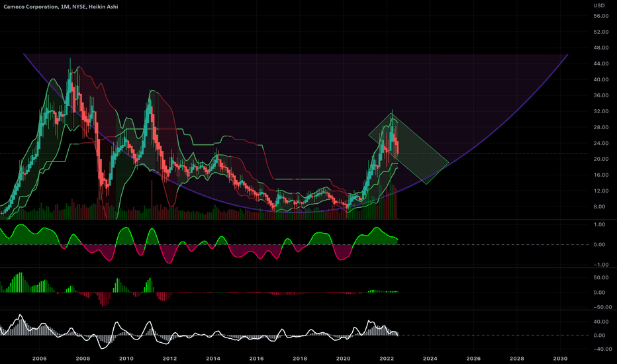Click the 50.00 histogram scale label

coord(601,277)
